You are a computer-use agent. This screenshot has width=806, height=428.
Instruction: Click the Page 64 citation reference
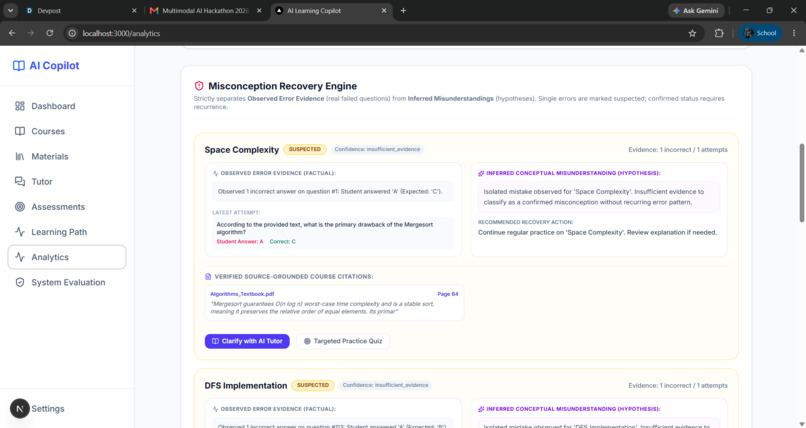pos(448,294)
